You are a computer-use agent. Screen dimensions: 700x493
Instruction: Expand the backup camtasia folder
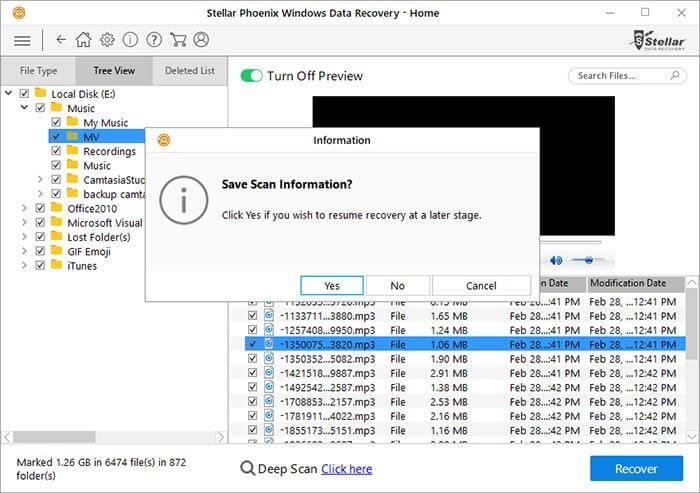coord(40,194)
